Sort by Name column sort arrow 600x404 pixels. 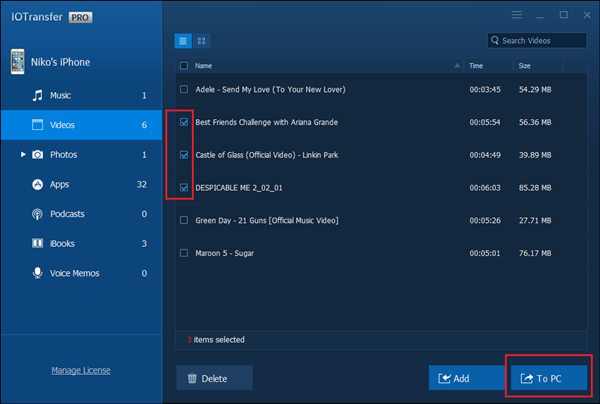(x=458, y=65)
